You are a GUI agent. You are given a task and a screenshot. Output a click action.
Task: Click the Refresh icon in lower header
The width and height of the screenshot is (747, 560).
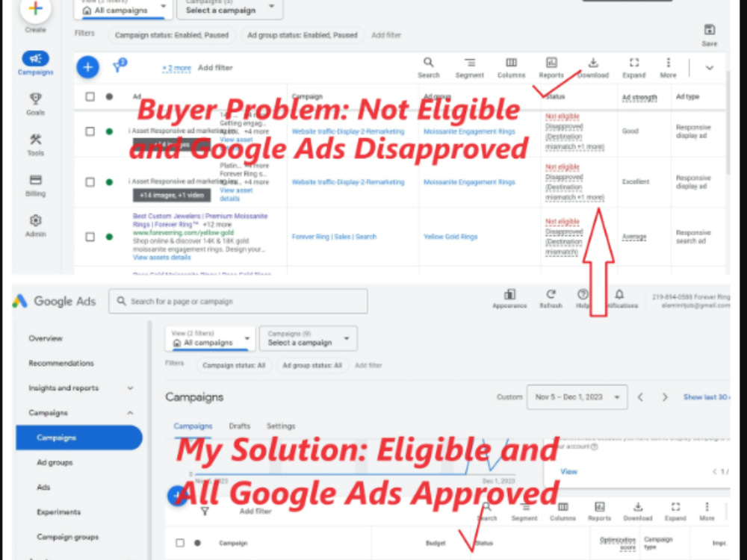tap(551, 294)
